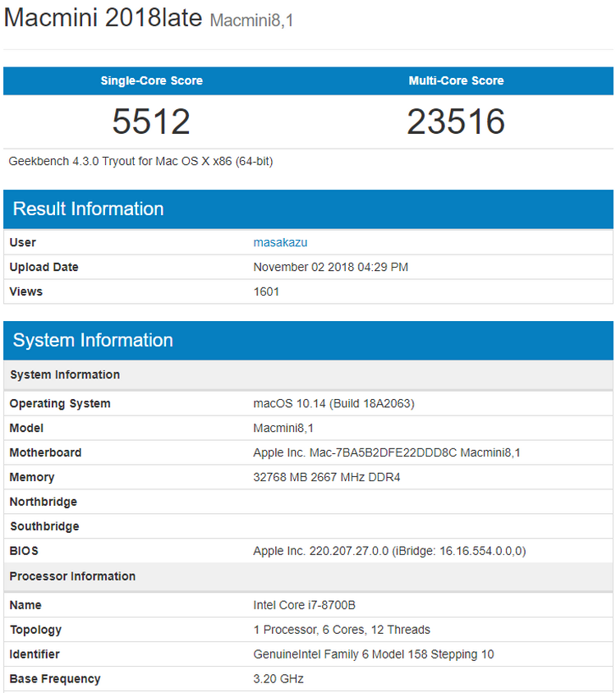Screen dimensions: 616x693
Task: Click the Name row label
Action: pyautogui.click(x=25, y=605)
